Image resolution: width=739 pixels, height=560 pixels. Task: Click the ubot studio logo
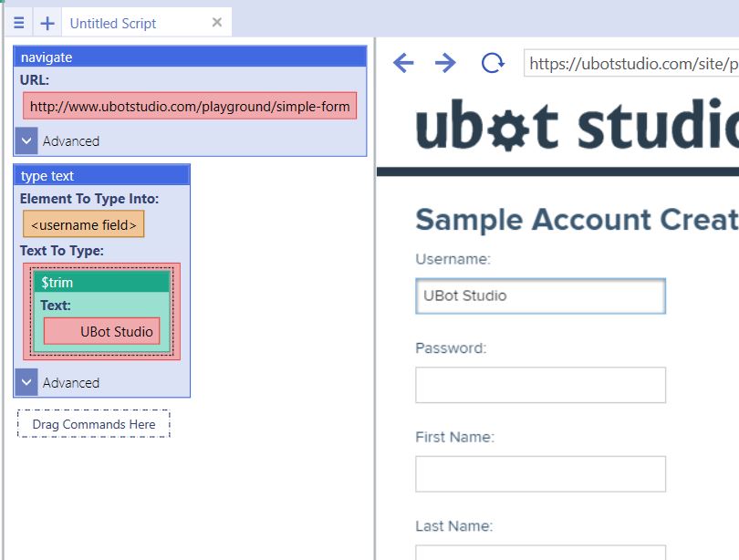click(x=577, y=124)
